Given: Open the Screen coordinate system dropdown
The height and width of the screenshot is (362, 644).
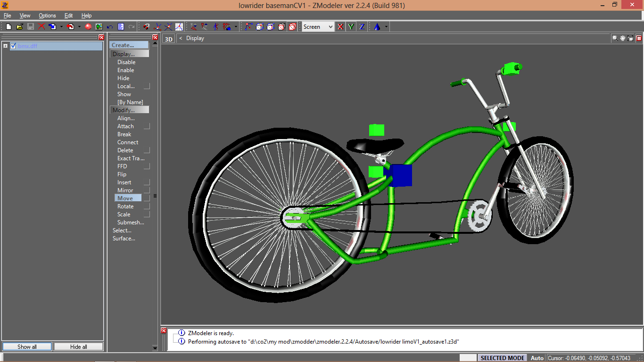Looking at the screenshot, I should tap(318, 27).
